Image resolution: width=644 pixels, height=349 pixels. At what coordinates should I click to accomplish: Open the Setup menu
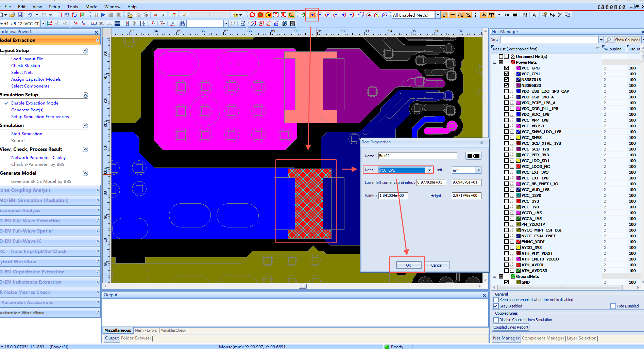[54, 6]
